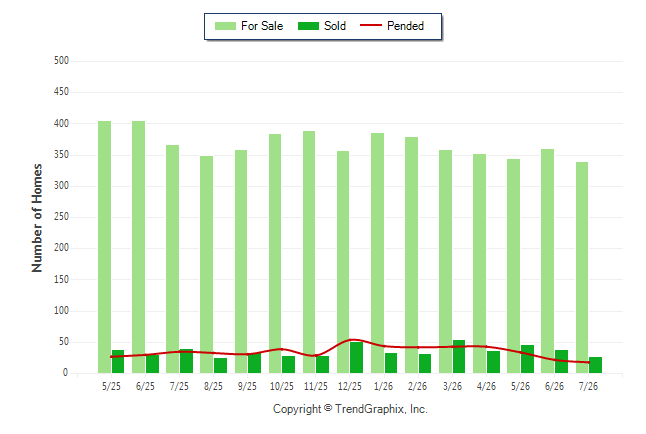This screenshot has height=434, width=646.
Task: Select the Sold legend label
Action: (335, 26)
